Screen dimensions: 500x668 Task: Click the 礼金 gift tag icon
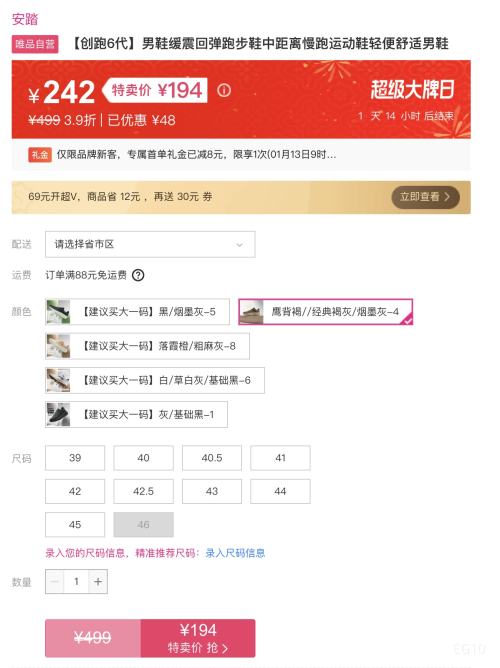[x=40, y=155]
